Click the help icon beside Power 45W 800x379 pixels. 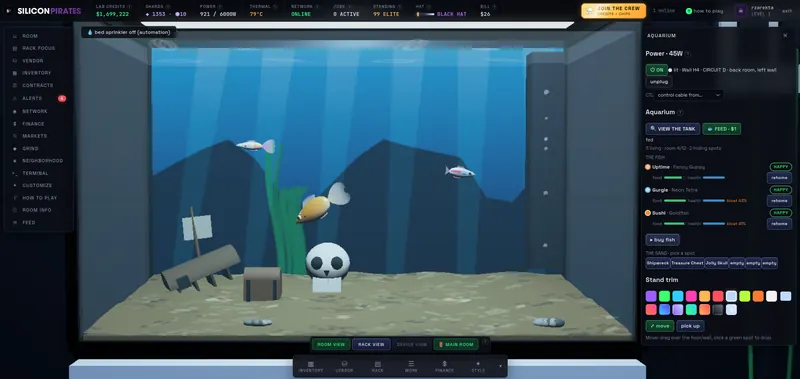[x=688, y=54]
